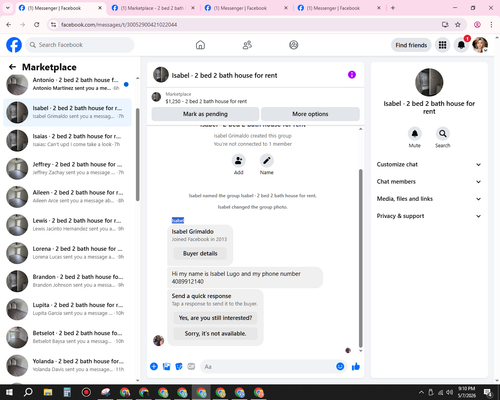
Task: Choose a GIF icon in composer
Action: pos(191,367)
